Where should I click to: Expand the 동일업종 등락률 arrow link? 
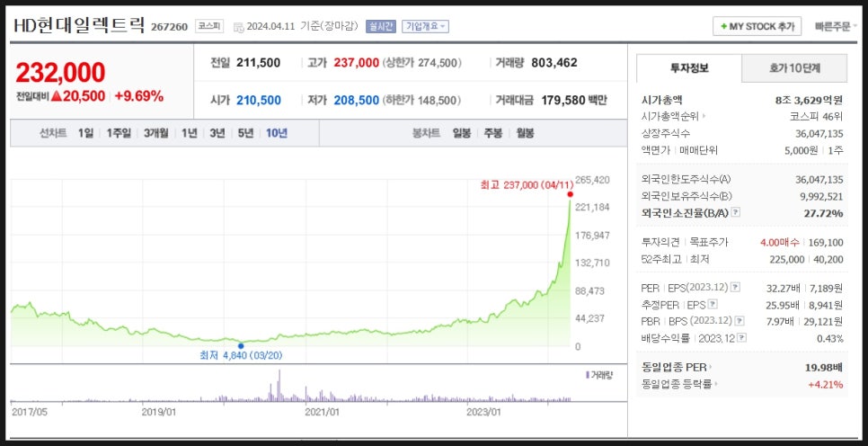coord(715,384)
